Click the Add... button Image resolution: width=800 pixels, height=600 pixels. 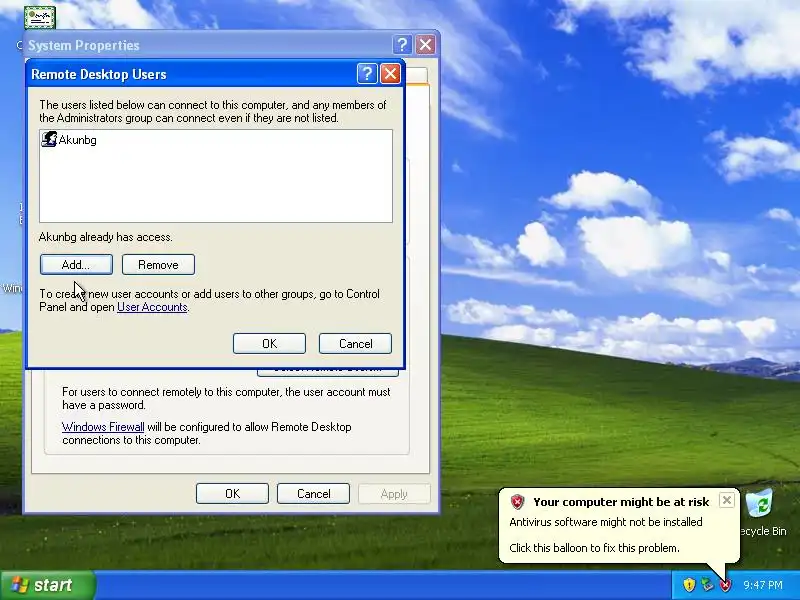click(x=76, y=265)
